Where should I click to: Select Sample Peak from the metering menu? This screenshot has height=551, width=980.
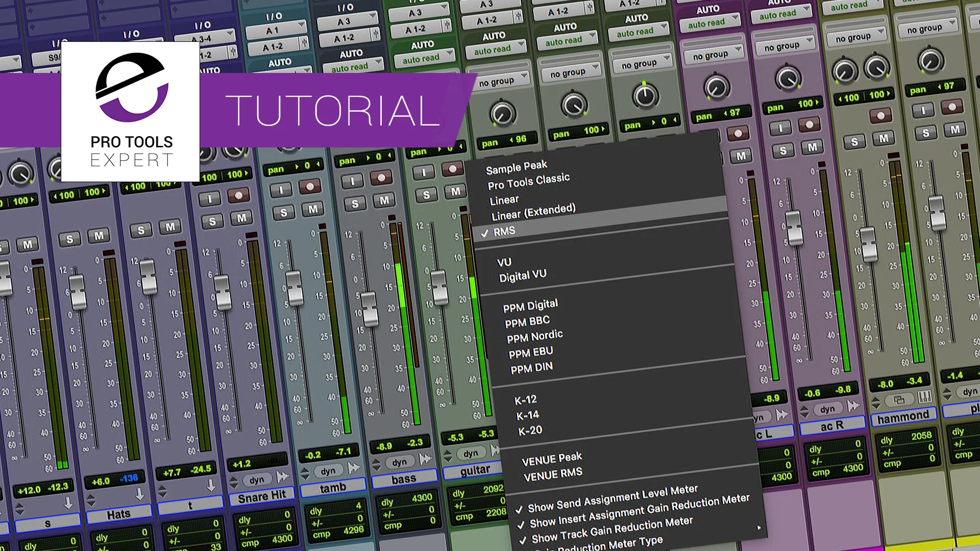517,165
